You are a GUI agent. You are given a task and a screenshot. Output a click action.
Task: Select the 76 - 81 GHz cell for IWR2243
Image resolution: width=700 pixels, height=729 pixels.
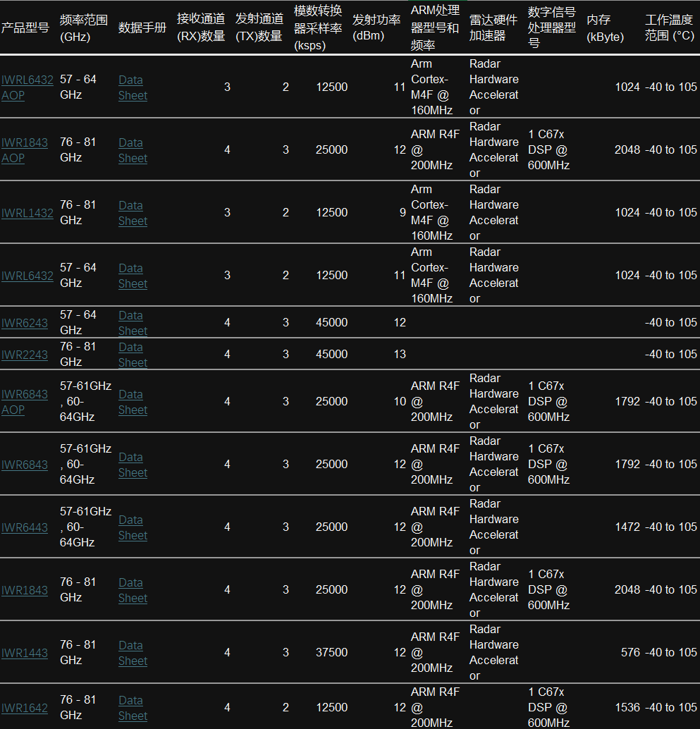click(78, 354)
